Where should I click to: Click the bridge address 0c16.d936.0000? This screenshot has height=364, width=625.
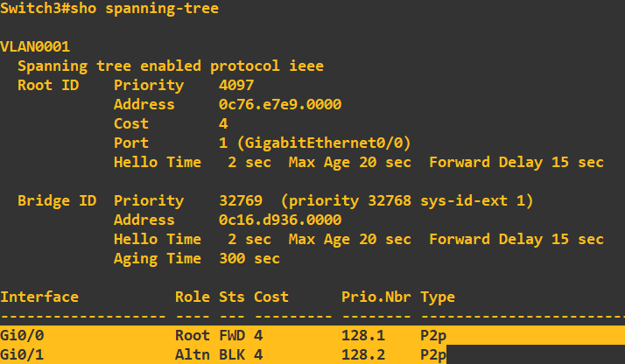(279, 220)
